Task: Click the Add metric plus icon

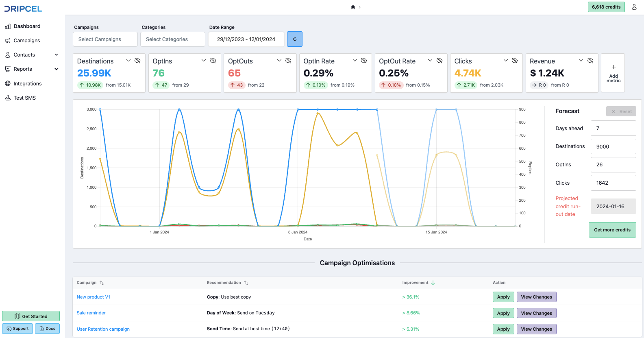Action: [x=614, y=67]
